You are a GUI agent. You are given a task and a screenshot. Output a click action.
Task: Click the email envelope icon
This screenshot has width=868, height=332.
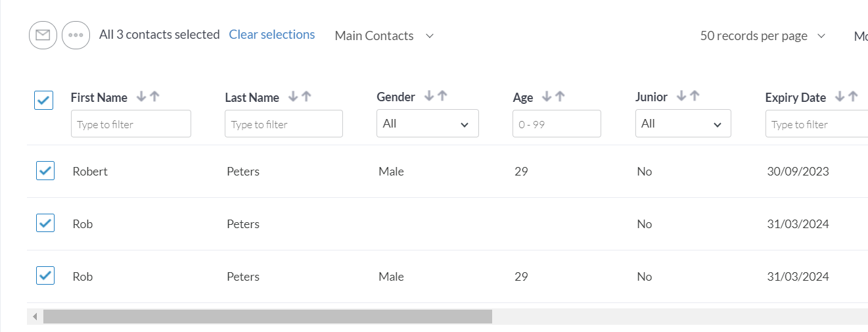coord(43,35)
